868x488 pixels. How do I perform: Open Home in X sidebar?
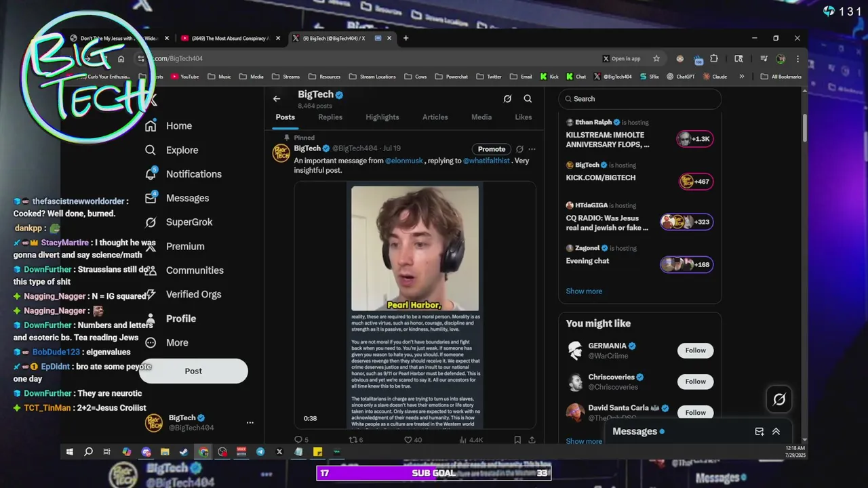tap(169, 126)
